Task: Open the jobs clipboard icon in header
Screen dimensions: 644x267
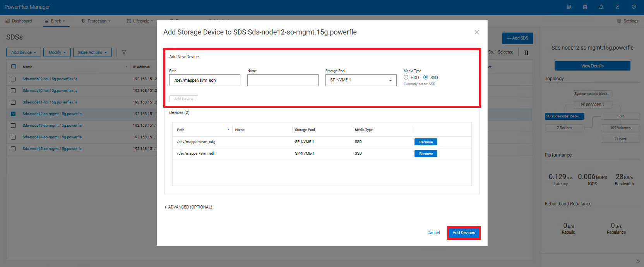Action: (x=585, y=7)
